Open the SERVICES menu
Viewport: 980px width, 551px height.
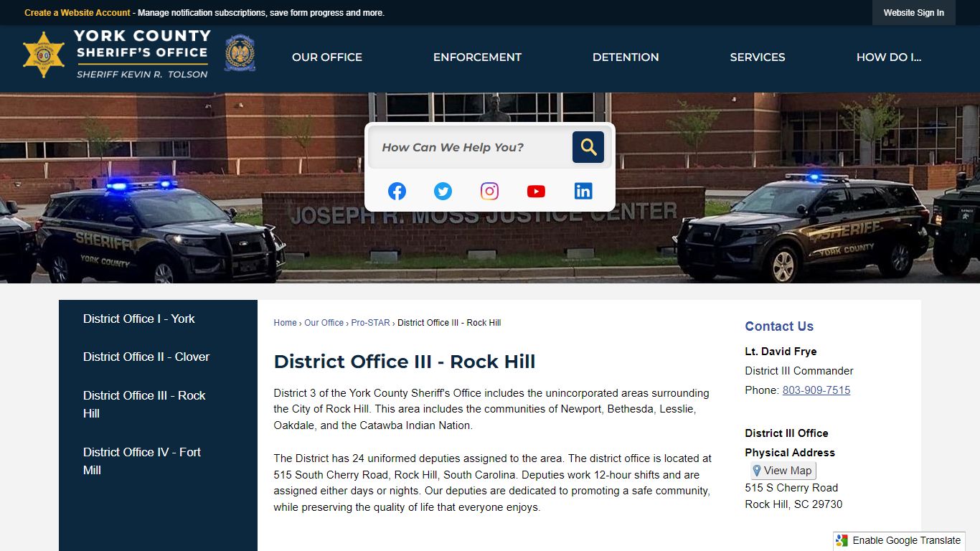(x=758, y=57)
